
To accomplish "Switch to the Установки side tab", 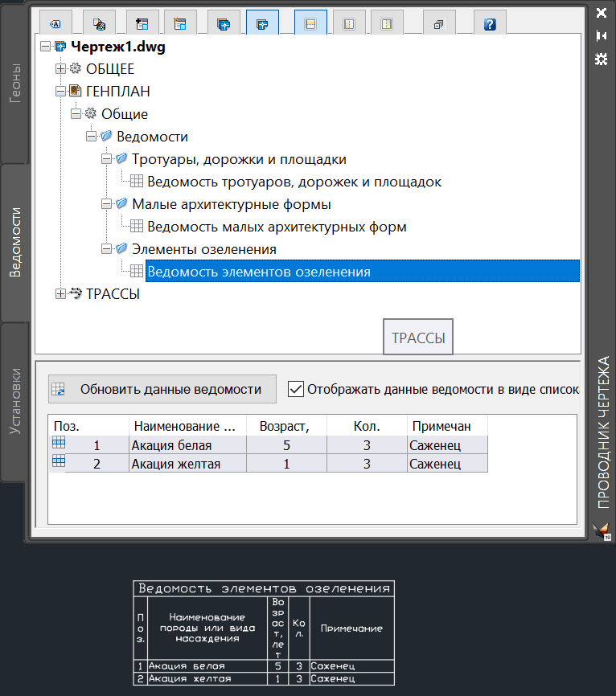I will 15,402.
